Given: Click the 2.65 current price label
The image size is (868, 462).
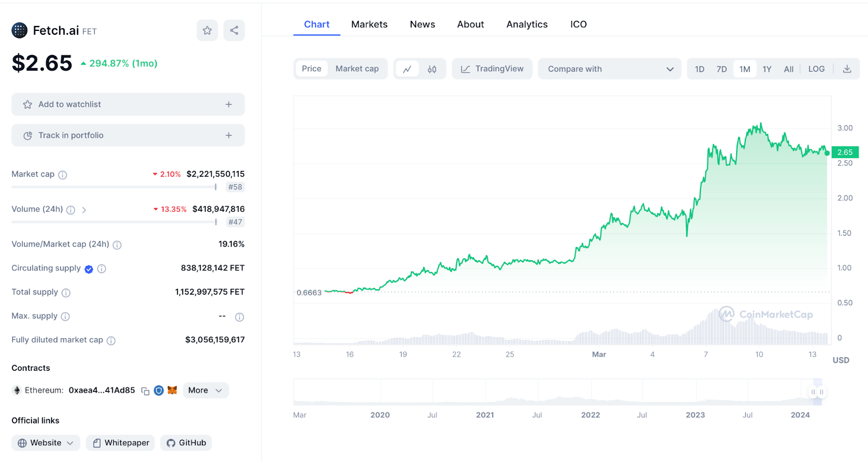Looking at the screenshot, I should point(845,153).
